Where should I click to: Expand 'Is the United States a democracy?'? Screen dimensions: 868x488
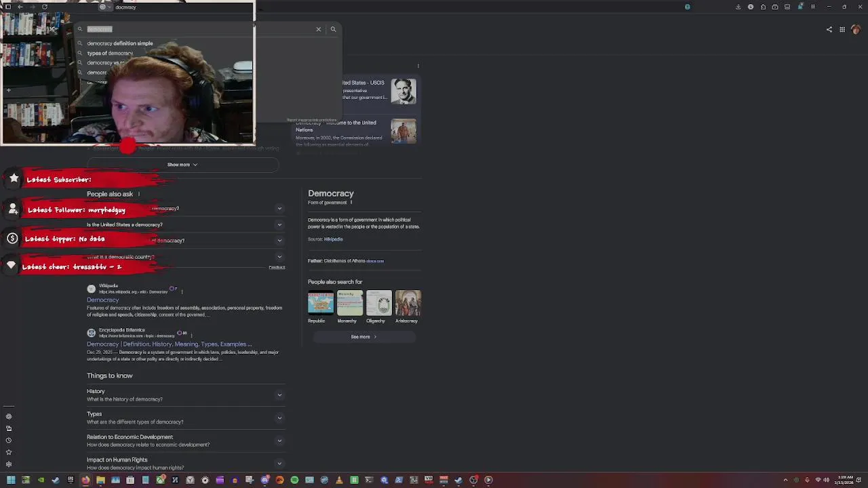click(x=184, y=224)
